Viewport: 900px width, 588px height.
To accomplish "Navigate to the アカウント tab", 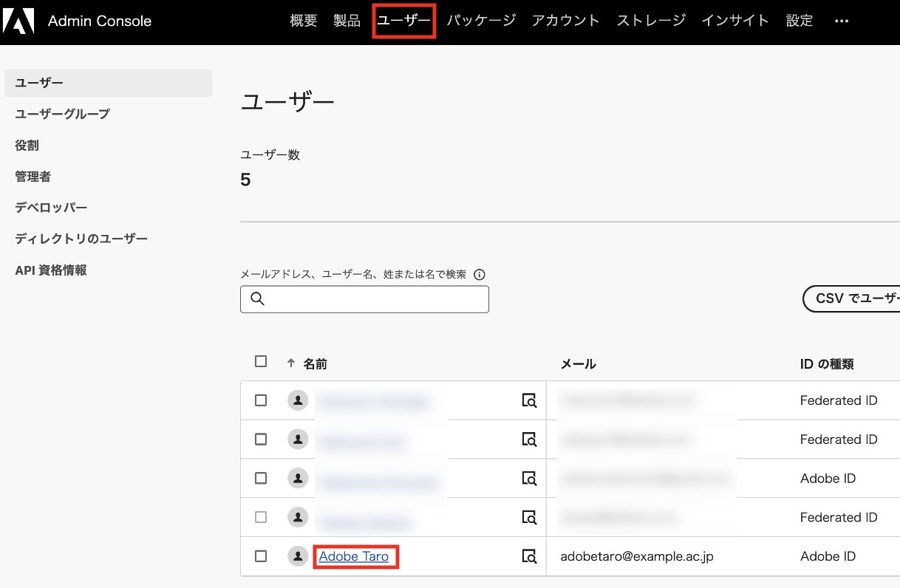I will [x=566, y=21].
